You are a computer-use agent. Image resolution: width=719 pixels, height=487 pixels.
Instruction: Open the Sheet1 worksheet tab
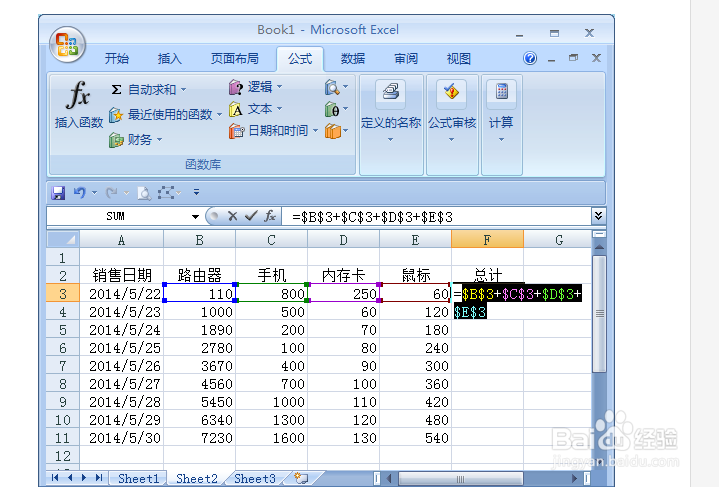pyautogui.click(x=138, y=479)
